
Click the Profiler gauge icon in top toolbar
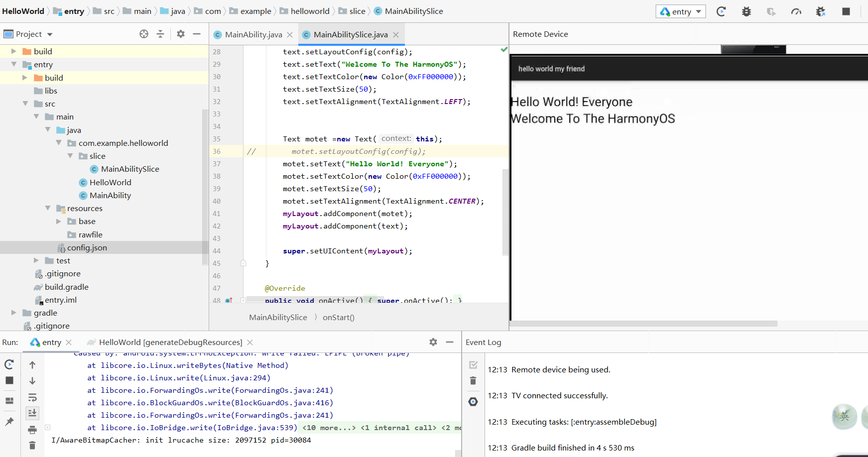[x=796, y=11]
